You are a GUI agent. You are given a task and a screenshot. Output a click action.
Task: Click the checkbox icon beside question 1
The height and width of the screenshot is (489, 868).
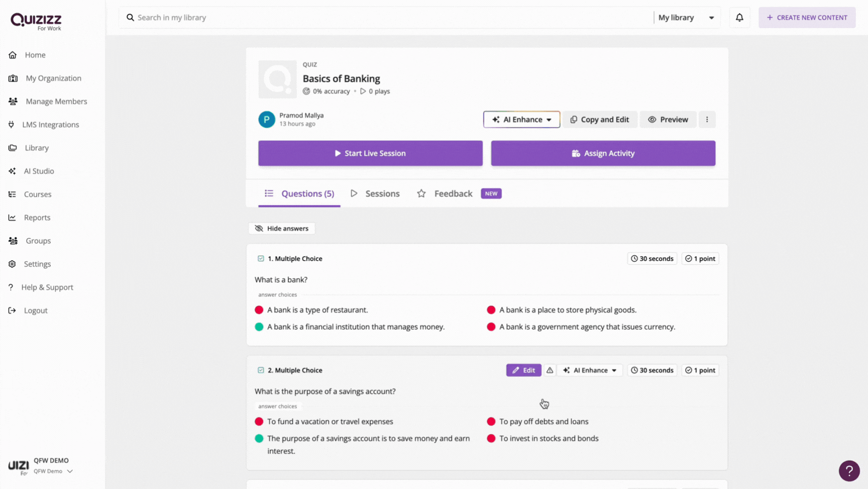[x=261, y=258]
